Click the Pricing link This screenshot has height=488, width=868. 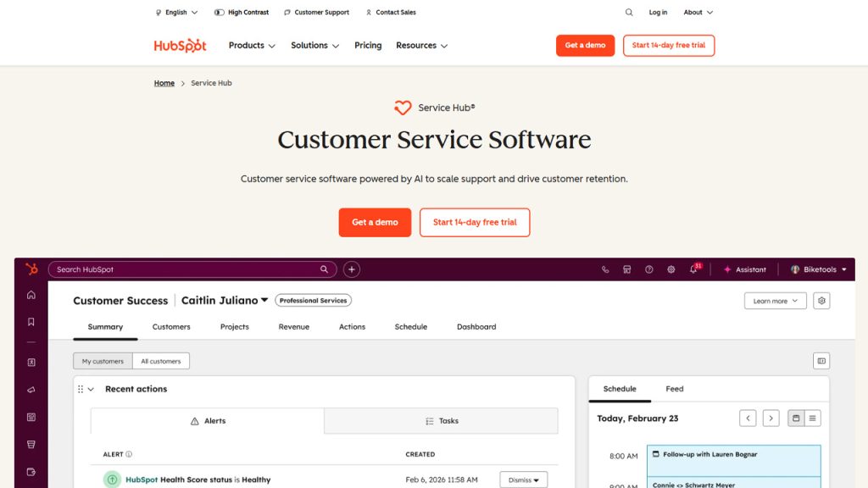[x=368, y=46]
